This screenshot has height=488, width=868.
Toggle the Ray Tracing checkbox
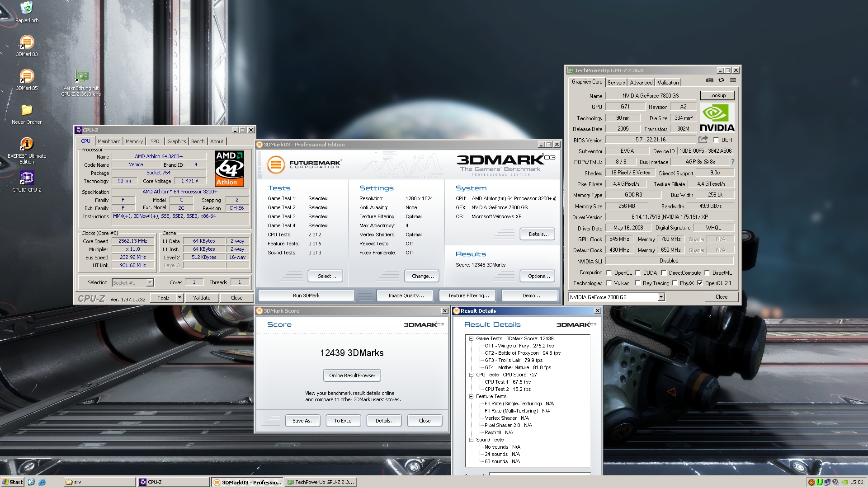click(x=637, y=283)
